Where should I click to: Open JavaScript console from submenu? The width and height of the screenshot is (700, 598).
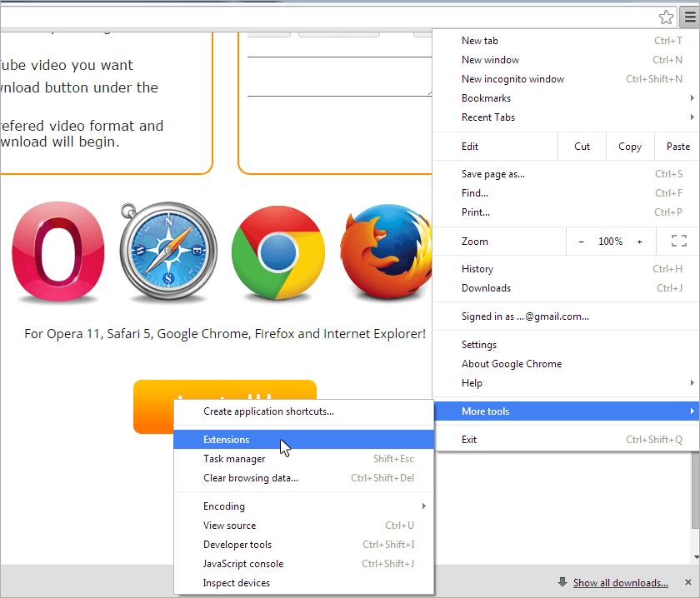click(303, 564)
